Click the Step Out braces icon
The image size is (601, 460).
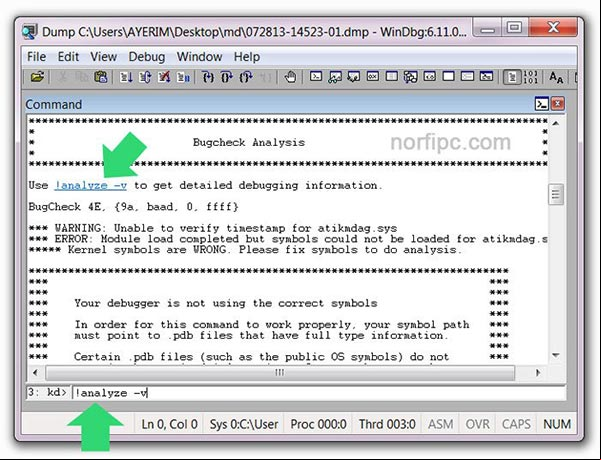pyautogui.click(x=246, y=77)
